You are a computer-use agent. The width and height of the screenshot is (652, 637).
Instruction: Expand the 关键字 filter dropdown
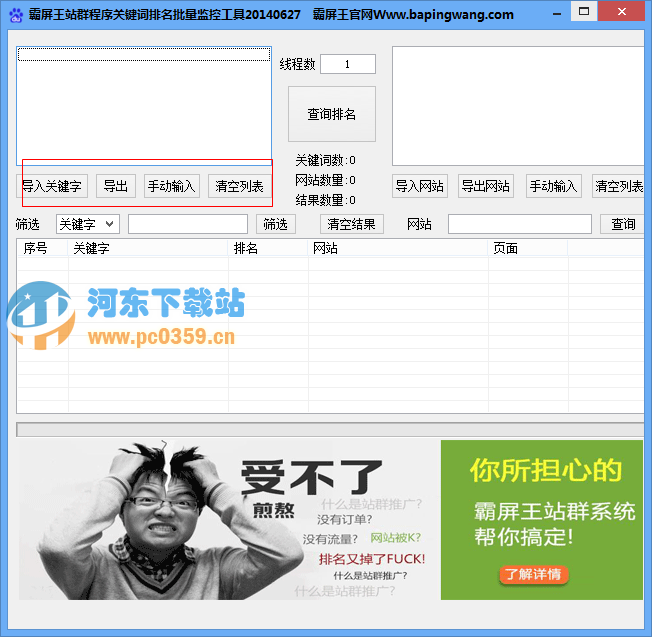pos(88,224)
